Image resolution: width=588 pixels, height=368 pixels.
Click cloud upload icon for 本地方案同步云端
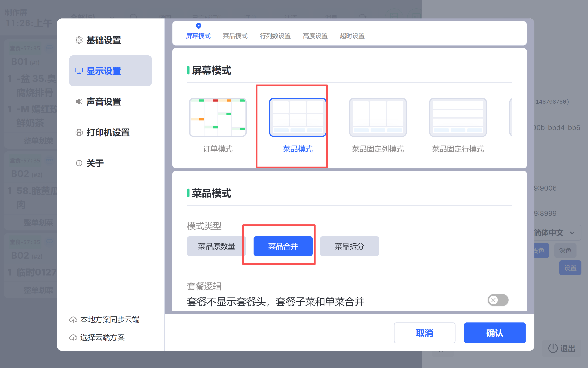click(x=73, y=320)
